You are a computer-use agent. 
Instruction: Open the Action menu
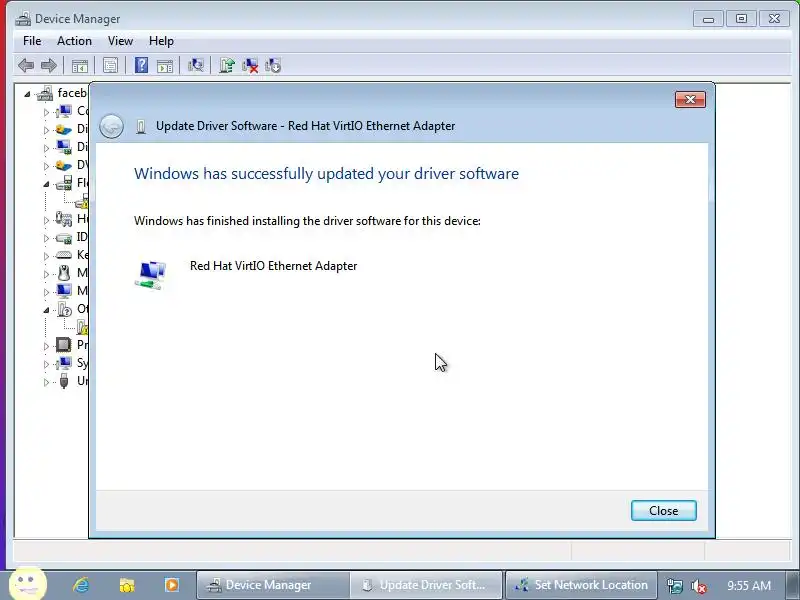[x=74, y=41]
